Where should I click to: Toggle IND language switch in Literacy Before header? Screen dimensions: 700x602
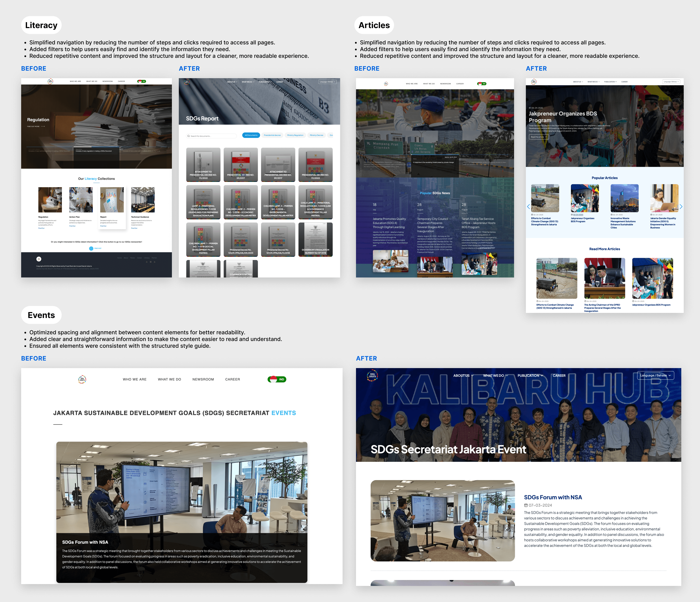[x=142, y=81]
